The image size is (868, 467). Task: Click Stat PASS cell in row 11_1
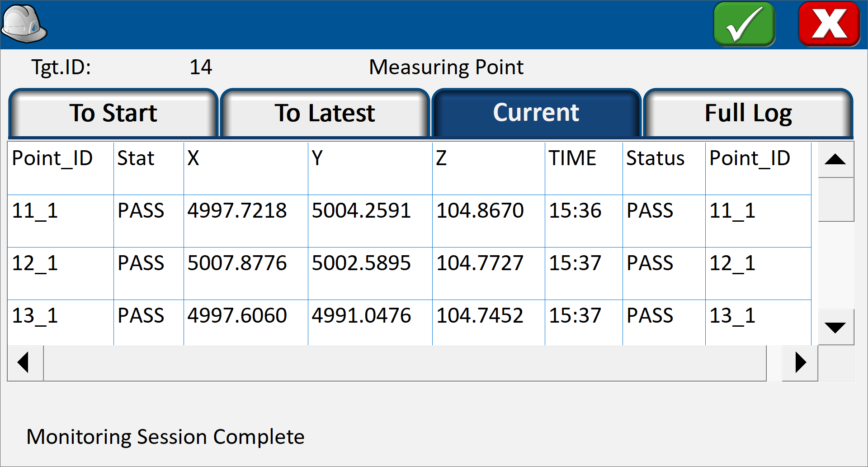(149, 221)
